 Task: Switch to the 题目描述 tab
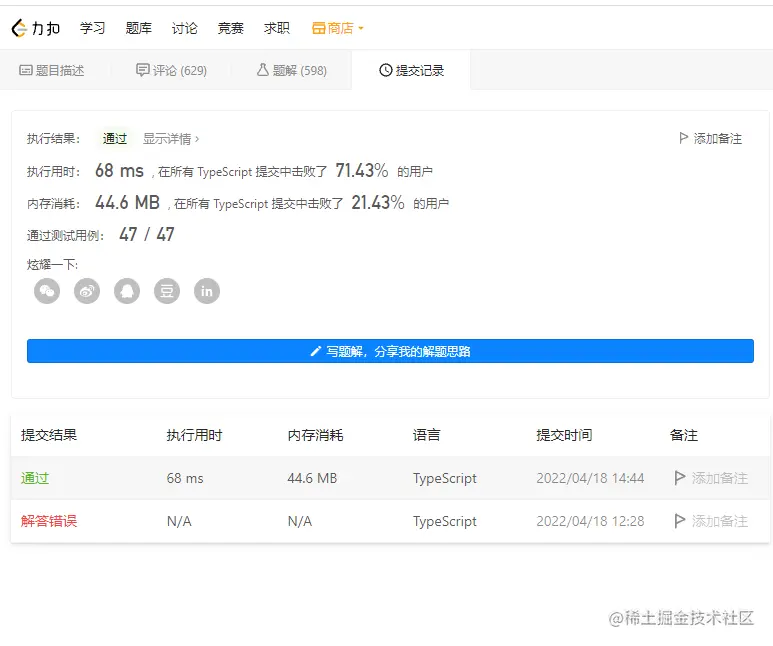pyautogui.click(x=52, y=71)
